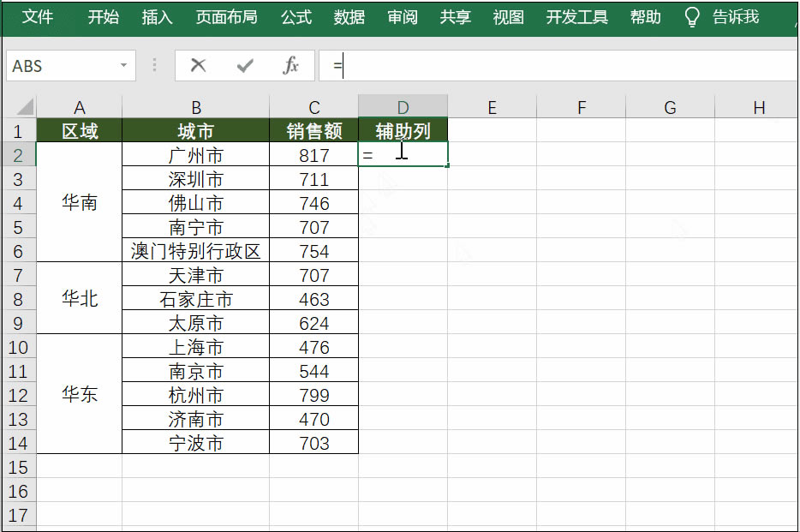Select the 审阅 ribbon tab
Viewport: 800px width, 532px height.
point(402,16)
